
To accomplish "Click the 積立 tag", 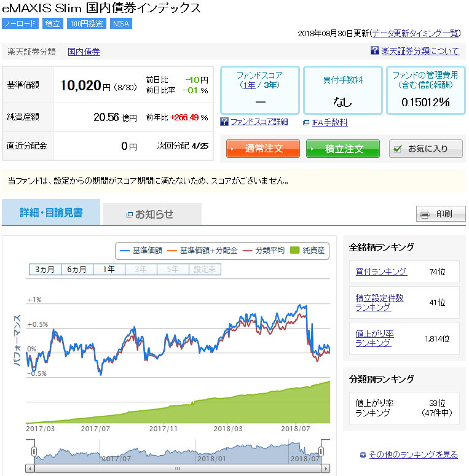I will pos(52,23).
